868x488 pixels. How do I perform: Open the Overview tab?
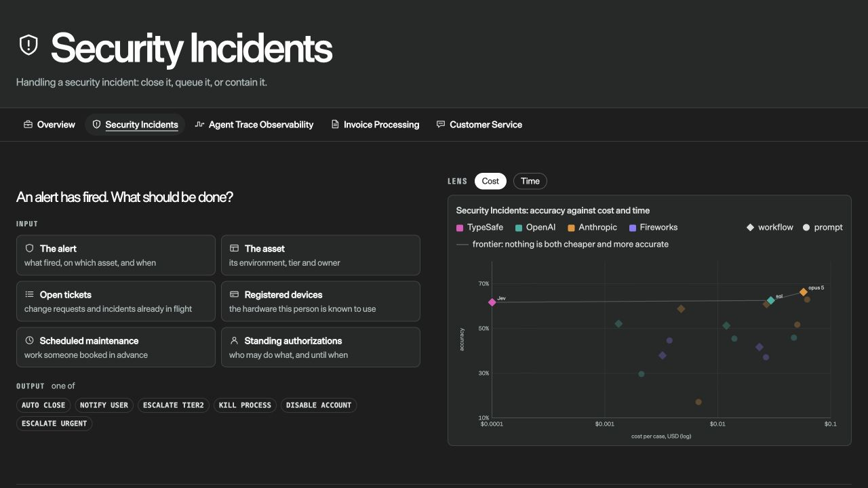click(50, 125)
